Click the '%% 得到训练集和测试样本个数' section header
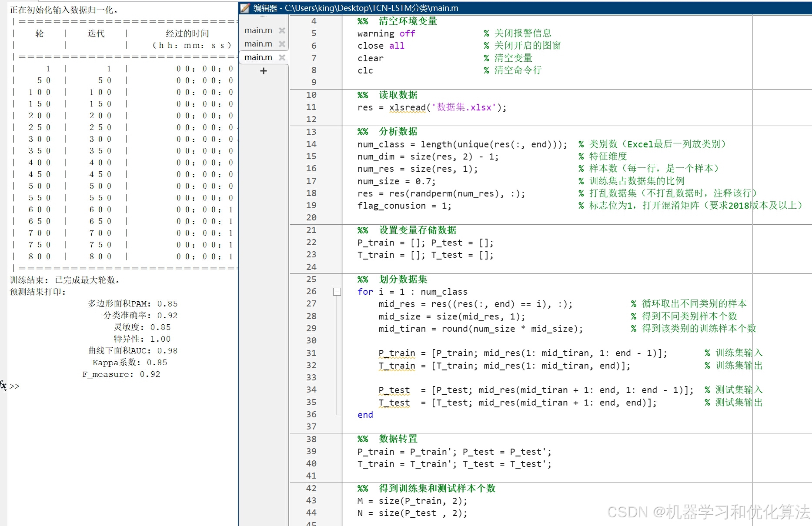This screenshot has width=812, height=526. [x=427, y=488]
